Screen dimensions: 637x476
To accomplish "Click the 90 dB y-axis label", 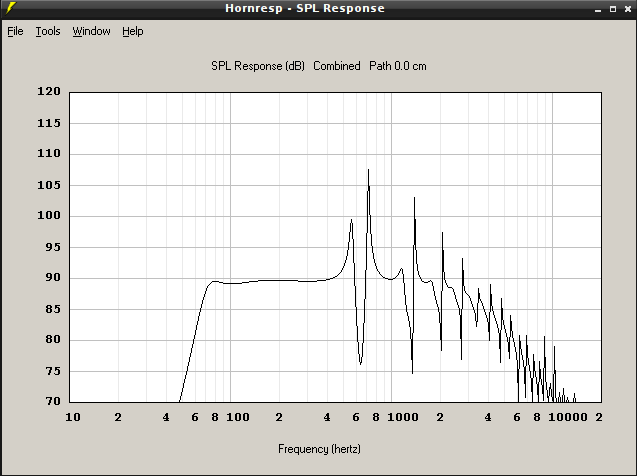I will (53, 278).
